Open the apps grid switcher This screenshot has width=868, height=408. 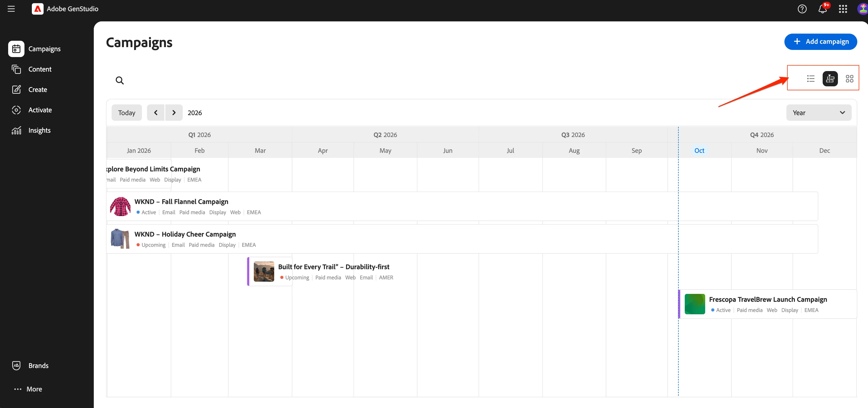(843, 9)
